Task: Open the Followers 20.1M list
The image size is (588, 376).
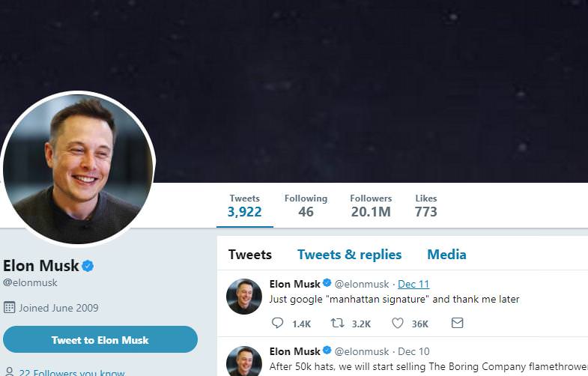Action: pyautogui.click(x=371, y=206)
